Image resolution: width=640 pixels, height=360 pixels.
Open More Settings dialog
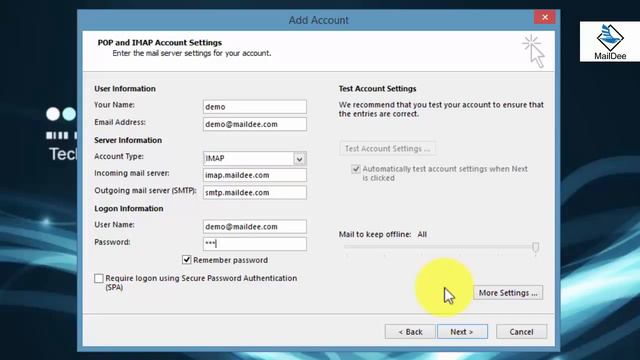point(508,293)
